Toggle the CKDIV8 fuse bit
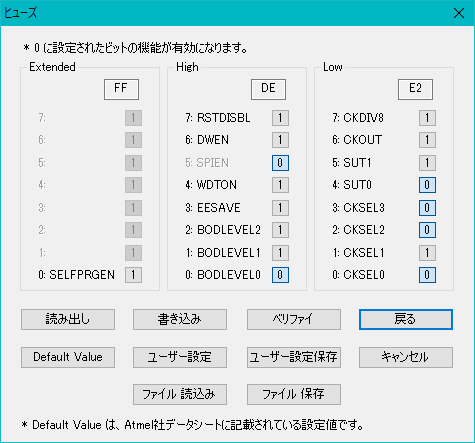The height and width of the screenshot is (443, 475). [x=427, y=118]
